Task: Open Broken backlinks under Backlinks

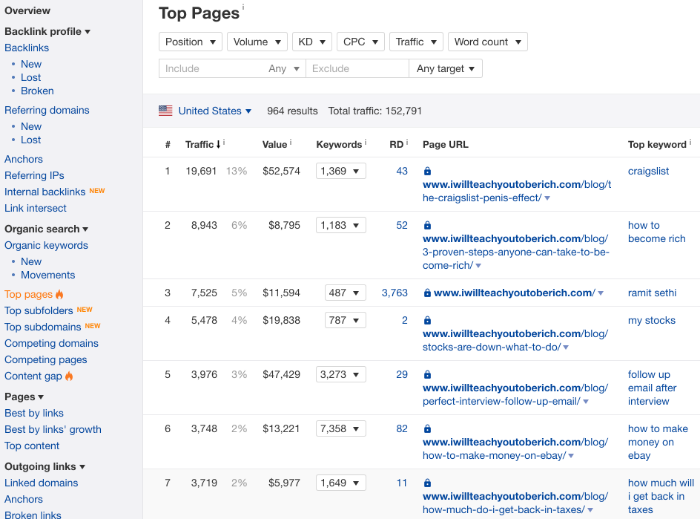Action: pos(37,91)
